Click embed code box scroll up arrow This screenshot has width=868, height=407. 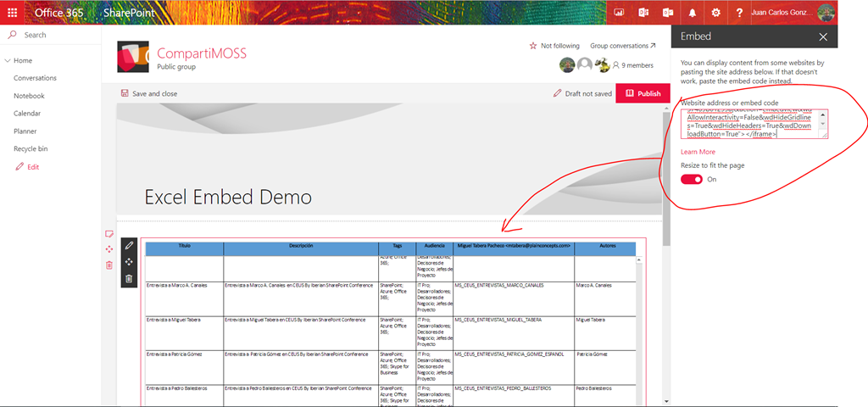822,114
